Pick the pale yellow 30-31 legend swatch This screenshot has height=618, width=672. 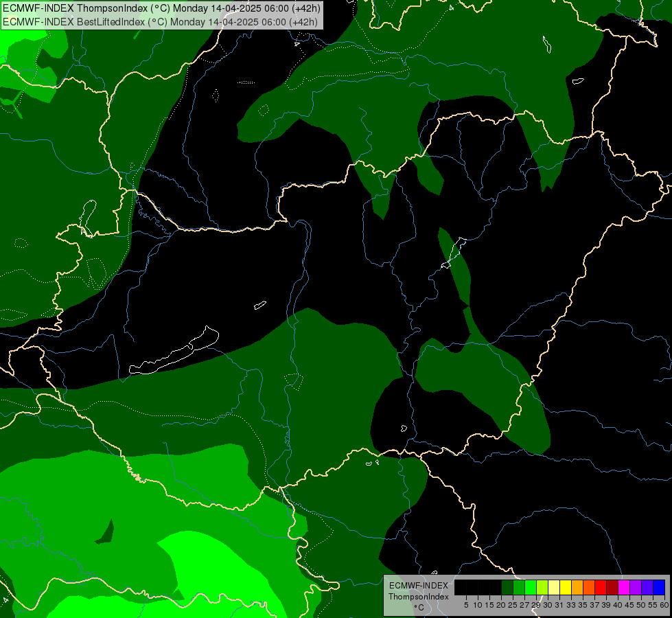click(554, 587)
